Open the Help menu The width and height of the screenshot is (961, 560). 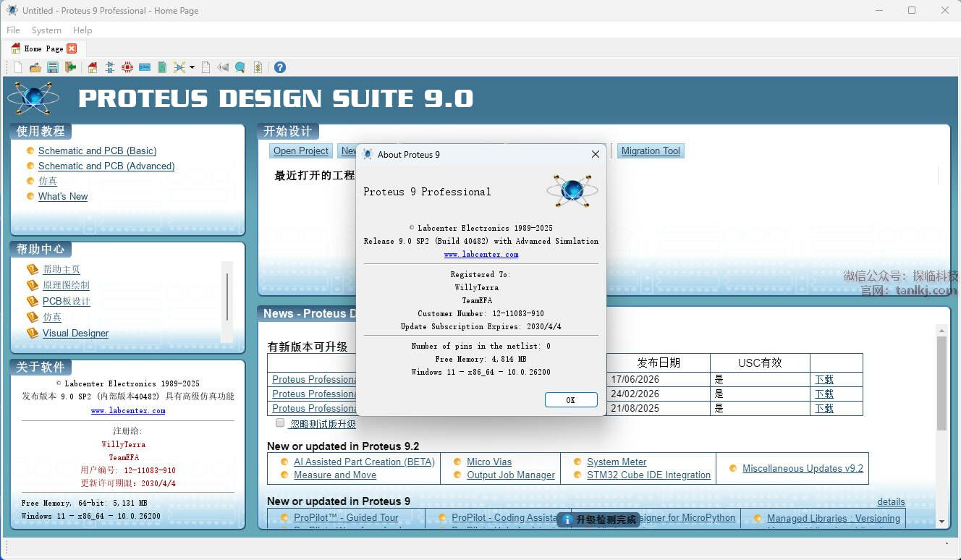tap(82, 30)
